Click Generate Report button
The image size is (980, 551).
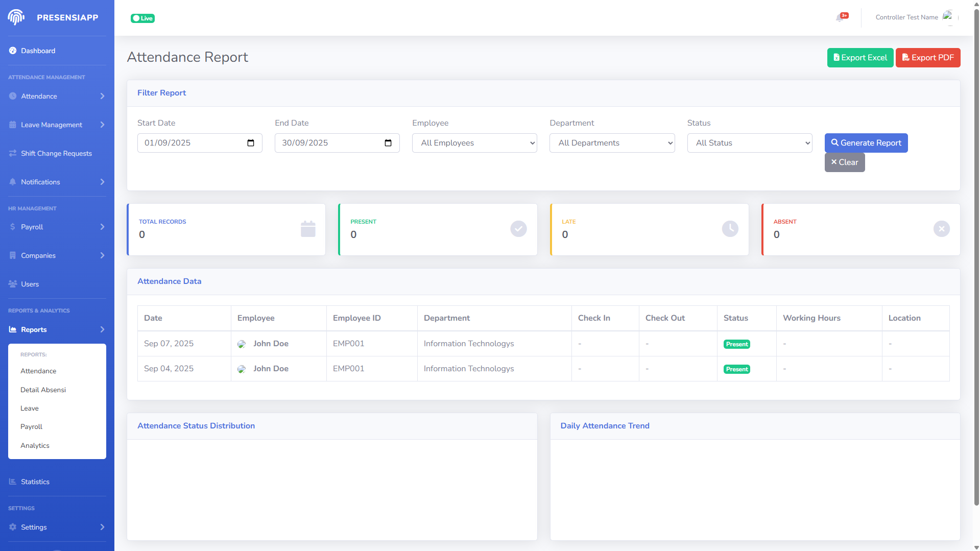[866, 143]
